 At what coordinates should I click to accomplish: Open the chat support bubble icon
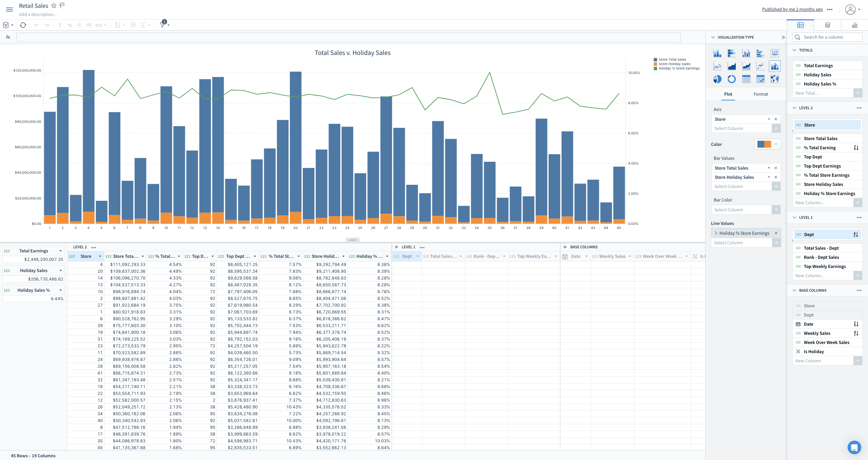(x=854, y=447)
